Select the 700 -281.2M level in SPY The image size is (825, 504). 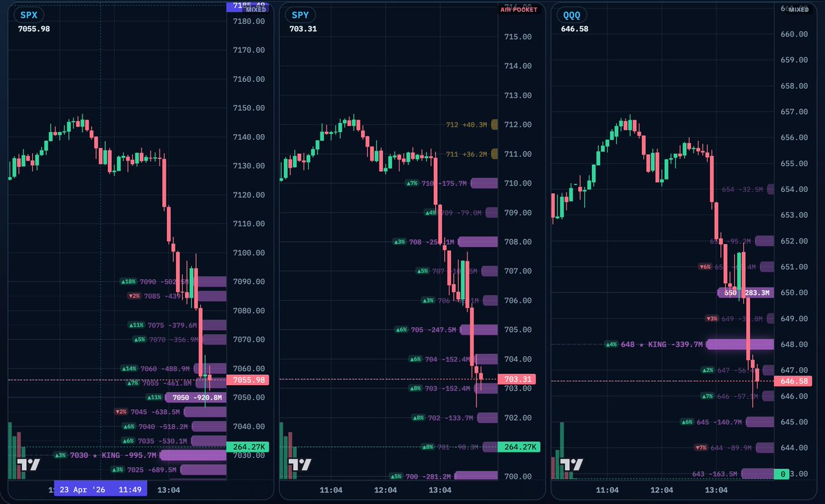428,476
